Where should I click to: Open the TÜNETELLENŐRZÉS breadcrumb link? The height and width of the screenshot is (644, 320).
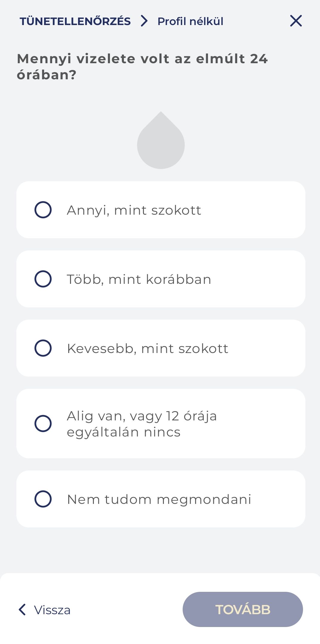75,21
